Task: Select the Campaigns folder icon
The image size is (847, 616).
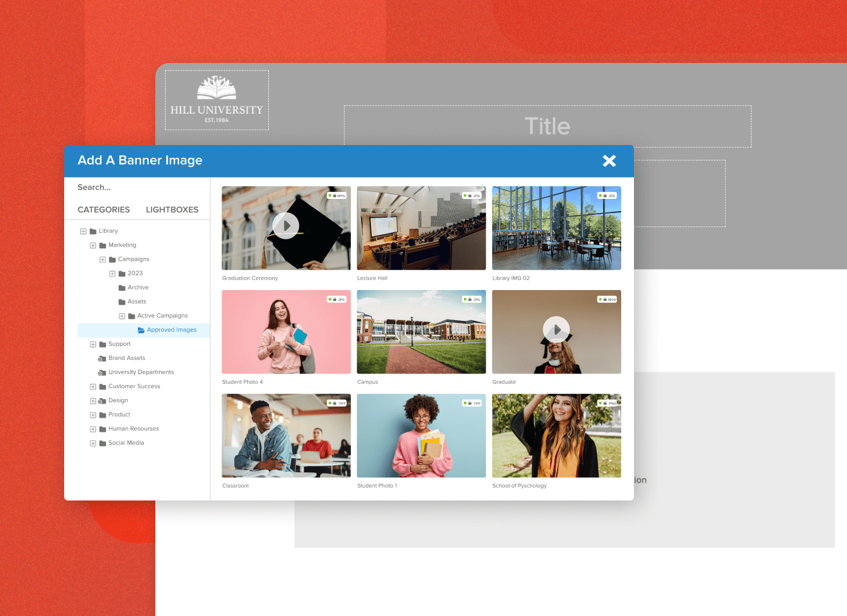Action: pyautogui.click(x=112, y=259)
